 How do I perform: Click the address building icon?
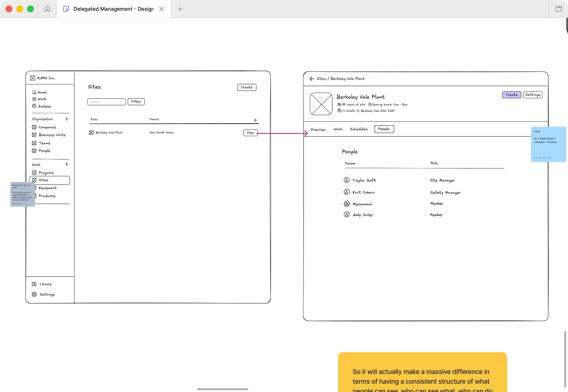[339, 111]
